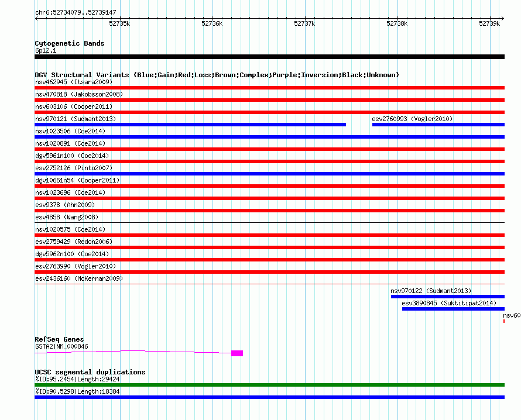This screenshot has height=420, width=521.
Task: Click the 52735k ruler tick label
Action: point(119,23)
